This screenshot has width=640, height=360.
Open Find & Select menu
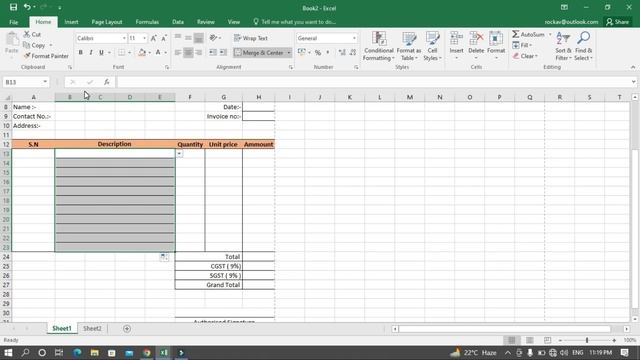583,46
